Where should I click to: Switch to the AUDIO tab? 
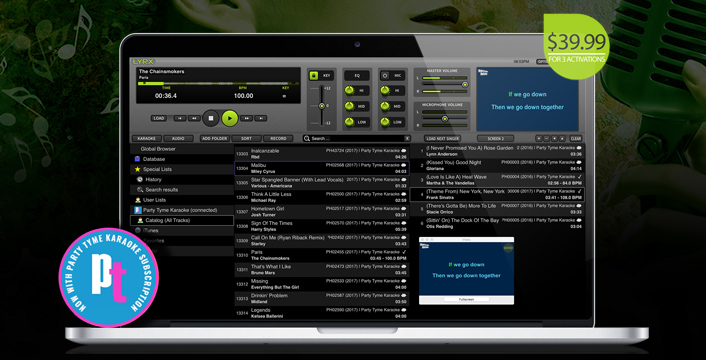point(179,139)
